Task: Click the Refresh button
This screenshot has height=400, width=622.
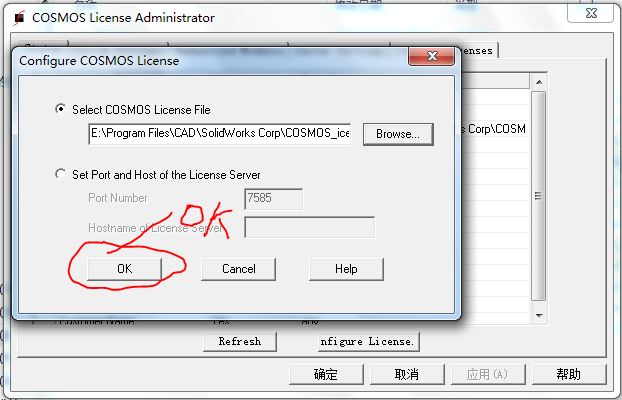Action: 240,341
